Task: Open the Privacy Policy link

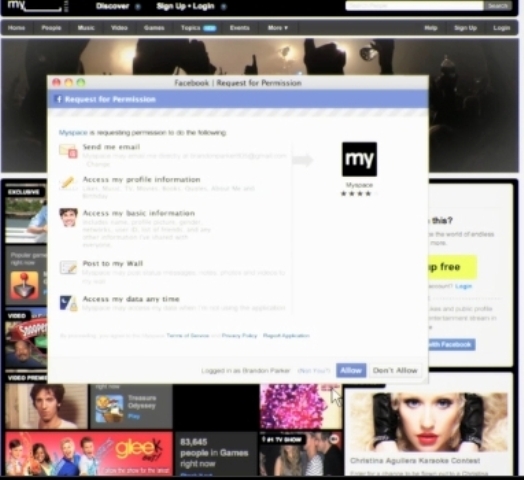Action: point(239,336)
